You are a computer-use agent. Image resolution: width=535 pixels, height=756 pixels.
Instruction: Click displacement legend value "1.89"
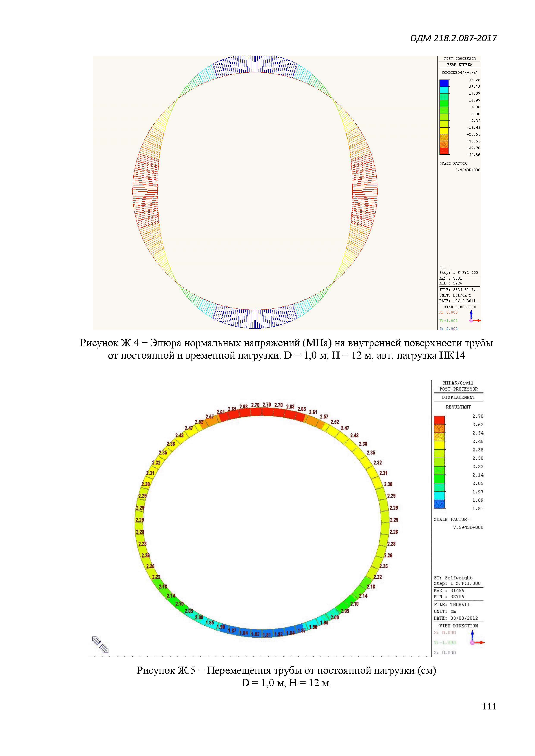pyautogui.click(x=478, y=500)
